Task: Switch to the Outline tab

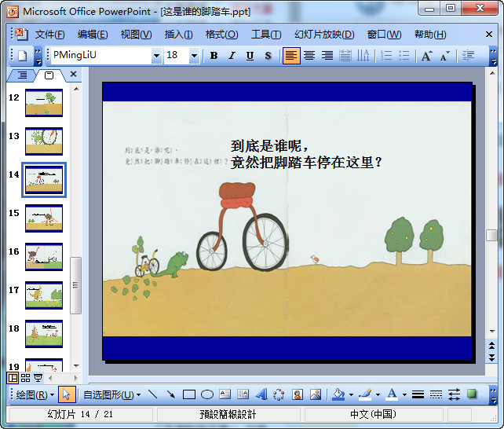Action: pos(22,75)
